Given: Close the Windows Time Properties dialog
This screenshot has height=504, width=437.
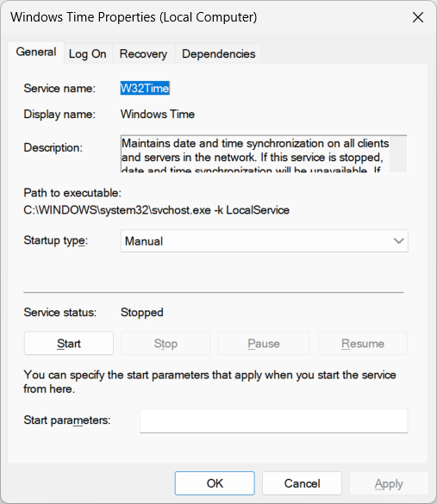Looking at the screenshot, I should [418, 17].
